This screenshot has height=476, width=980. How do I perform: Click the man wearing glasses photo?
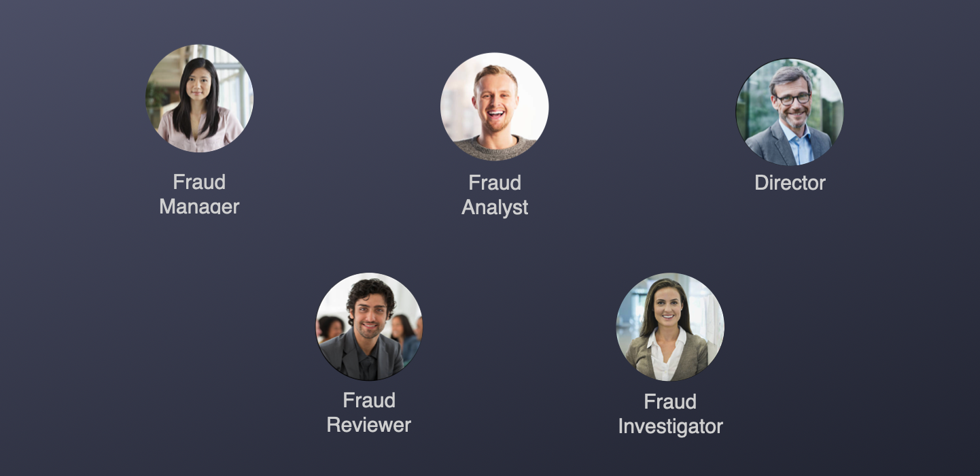[790, 112]
